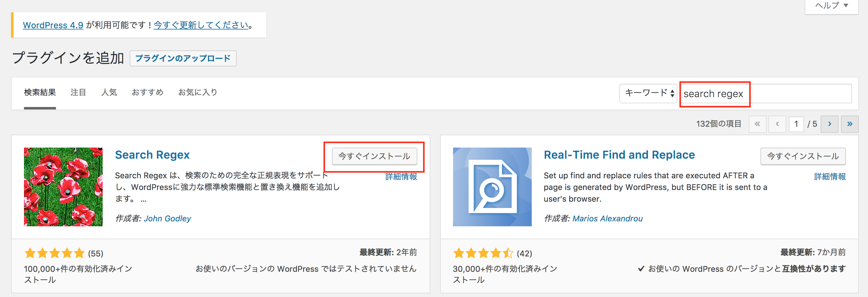
Task: Open the Search Regex plugin thumbnail
Action: tap(63, 187)
